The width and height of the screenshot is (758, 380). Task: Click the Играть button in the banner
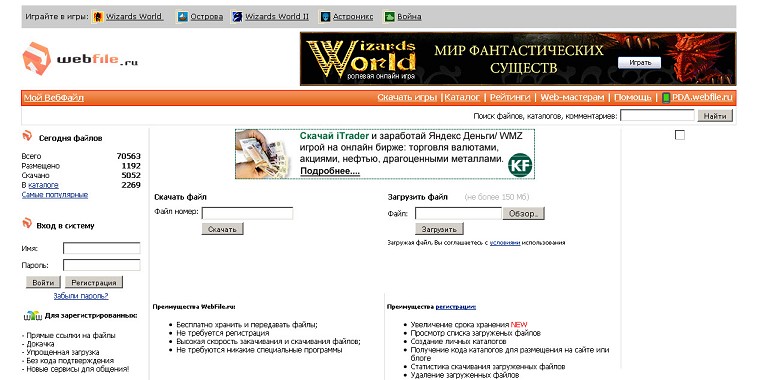tap(640, 63)
